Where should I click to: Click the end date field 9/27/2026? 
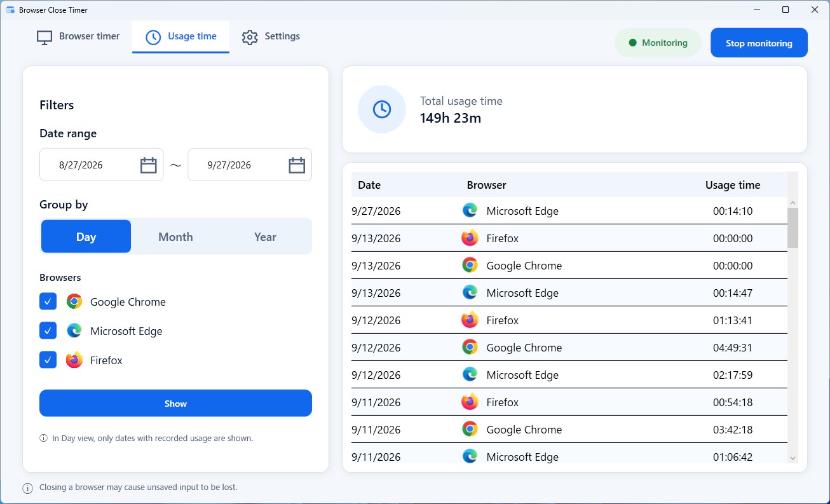coord(250,165)
